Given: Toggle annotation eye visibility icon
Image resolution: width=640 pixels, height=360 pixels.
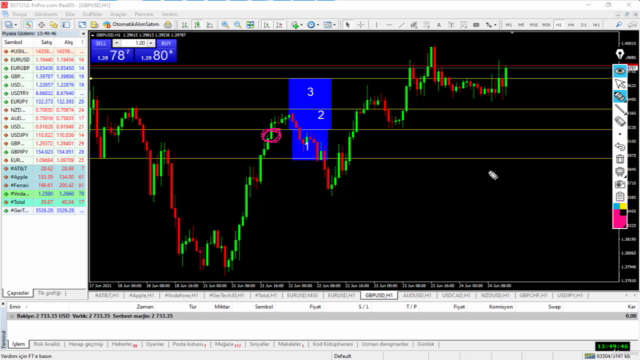Looking at the screenshot, I should (620, 71).
